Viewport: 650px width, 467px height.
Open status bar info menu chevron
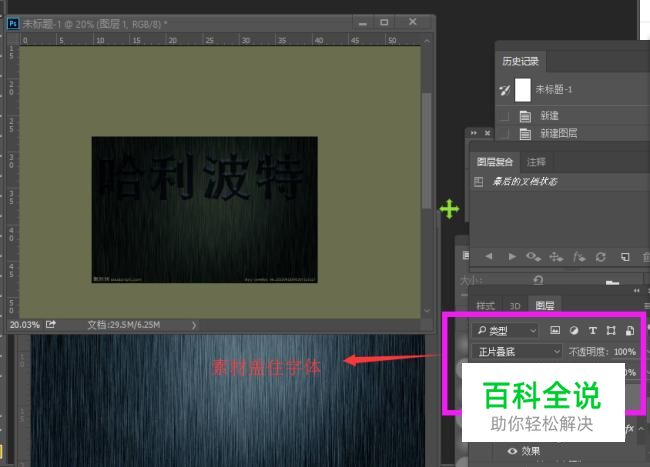(x=194, y=325)
